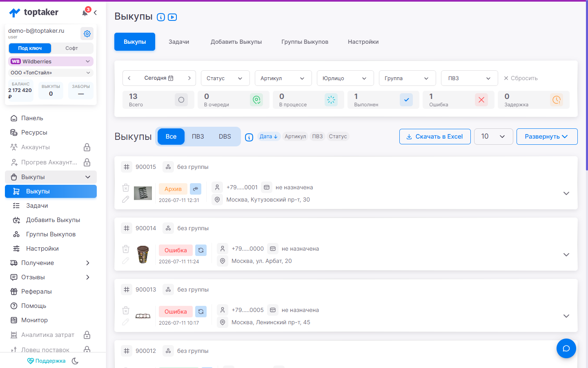Viewport: 588px width, 368px height.
Task: Open the Поддержка link
Action: point(46,361)
